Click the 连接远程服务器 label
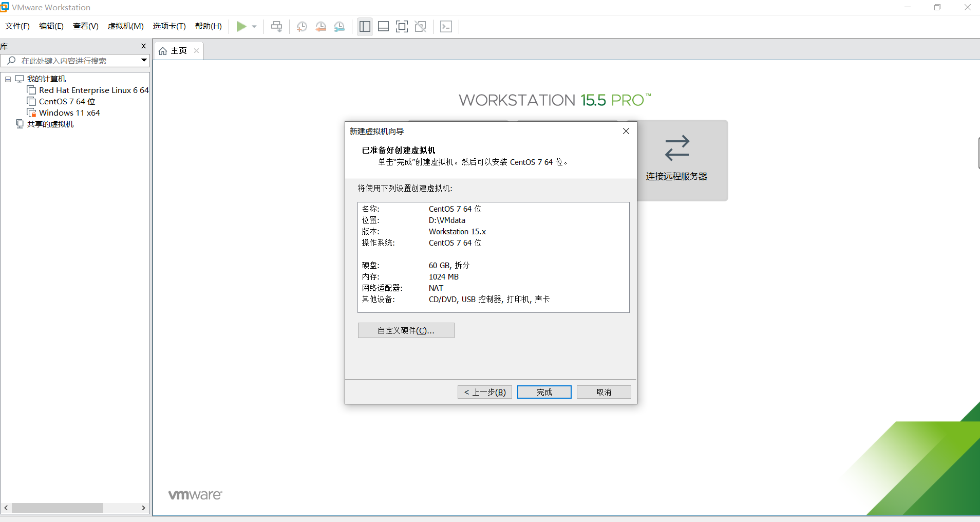 (677, 176)
